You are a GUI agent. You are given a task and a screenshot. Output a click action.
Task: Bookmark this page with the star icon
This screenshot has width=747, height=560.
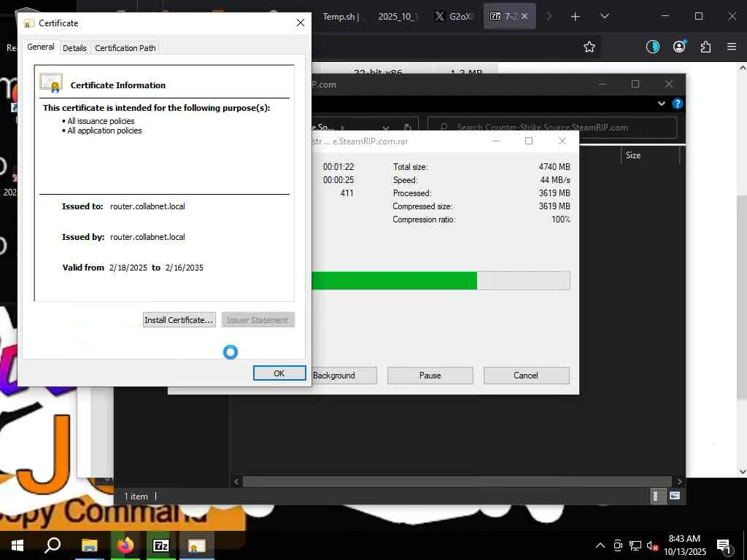[589, 47]
